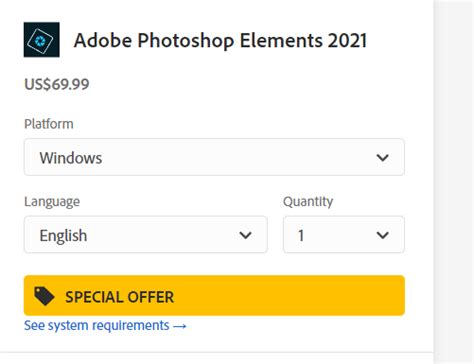Click the Platform field label
This screenshot has width=474, height=364.
pos(49,124)
